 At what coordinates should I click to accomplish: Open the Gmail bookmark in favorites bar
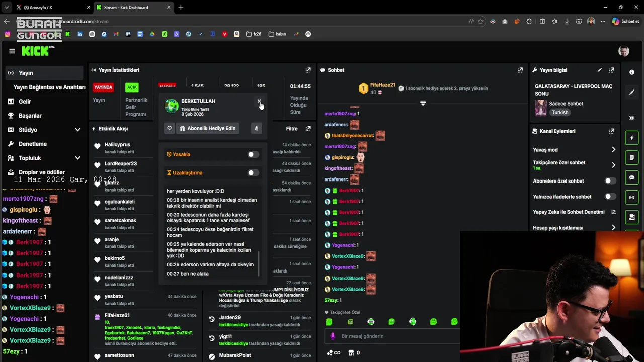116,34
